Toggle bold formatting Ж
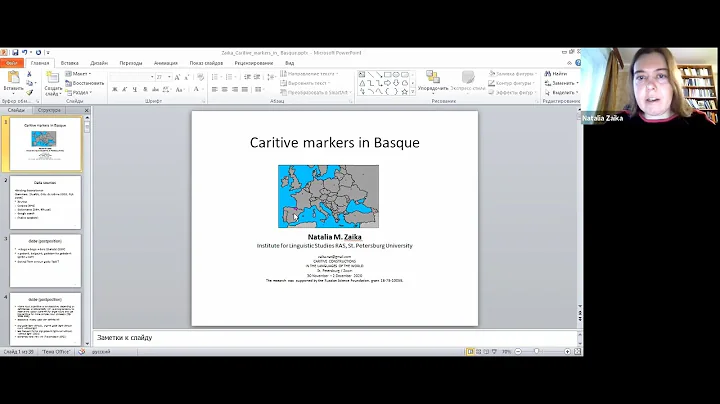720x404 pixels. tap(115, 90)
